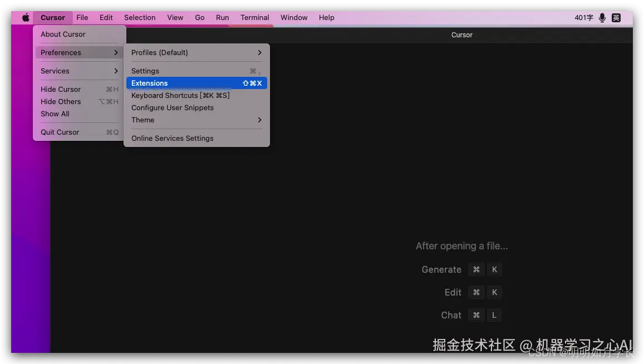Viewport: 644px width, 364px height.
Task: Click the Command key icon beside Generate
Action: (x=476, y=269)
